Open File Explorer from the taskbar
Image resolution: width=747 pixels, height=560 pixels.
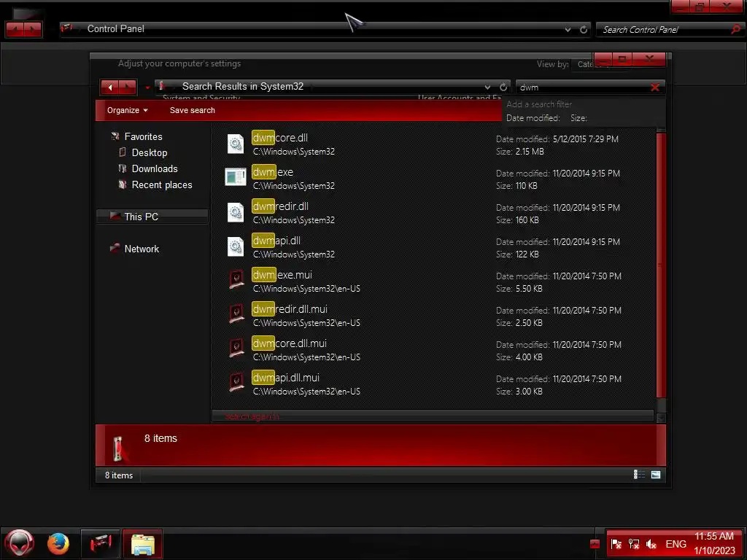tap(142, 543)
